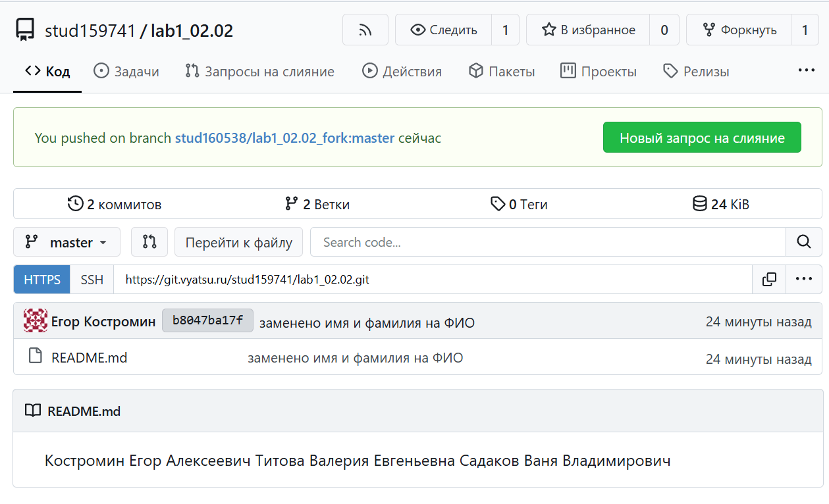Open commit b8047ba17f link
829x504 pixels.
click(207, 321)
